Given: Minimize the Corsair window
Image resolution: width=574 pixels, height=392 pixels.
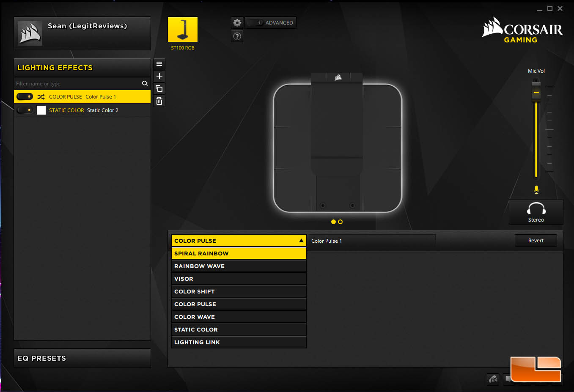Looking at the screenshot, I should coord(539,9).
